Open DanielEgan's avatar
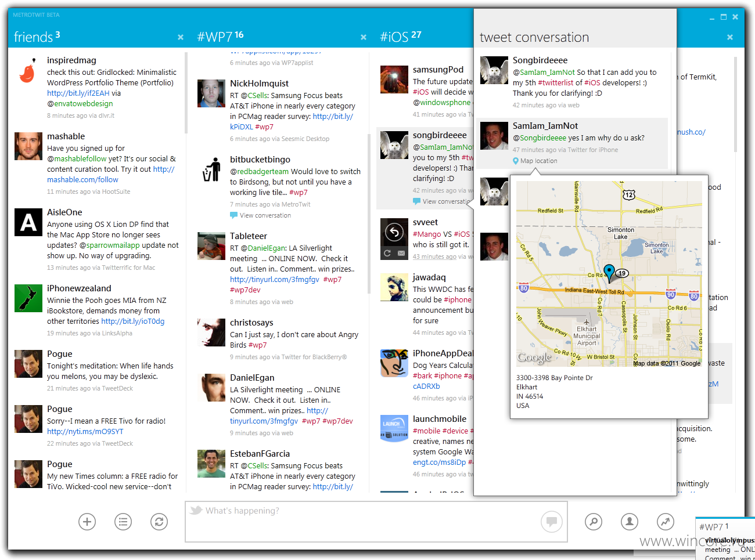The width and height of the screenshot is (755, 560). (x=211, y=388)
